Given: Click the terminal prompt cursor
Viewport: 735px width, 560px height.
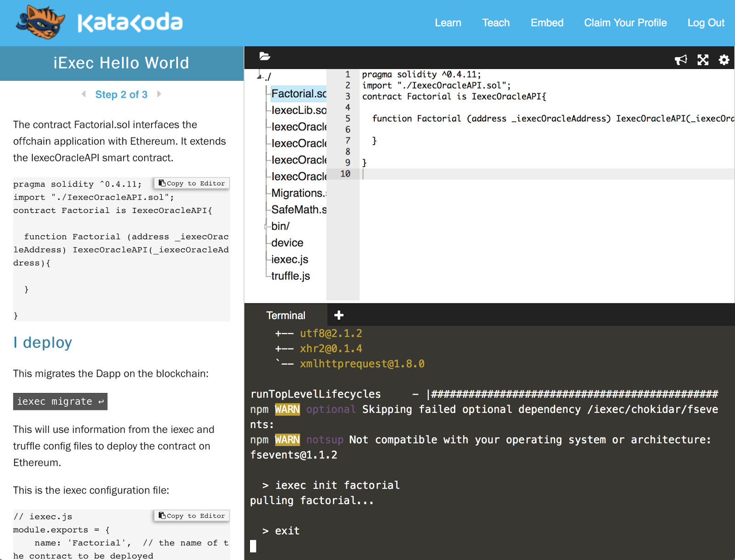Looking at the screenshot, I should pos(253,546).
